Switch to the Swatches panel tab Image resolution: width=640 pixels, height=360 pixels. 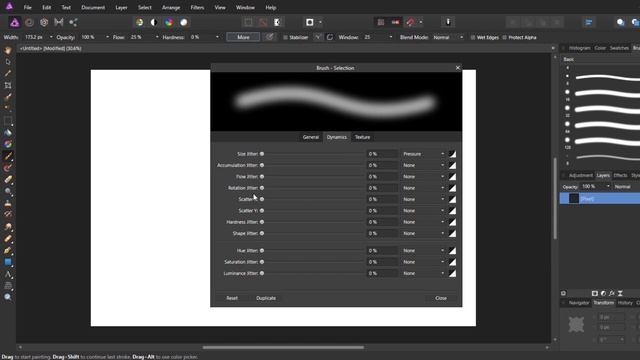[619, 48]
